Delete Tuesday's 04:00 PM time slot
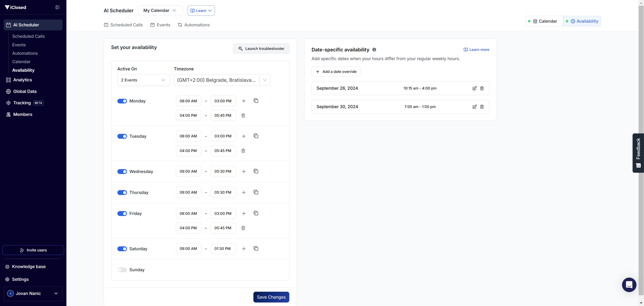Image resolution: width=644 pixels, height=306 pixels. tap(243, 151)
